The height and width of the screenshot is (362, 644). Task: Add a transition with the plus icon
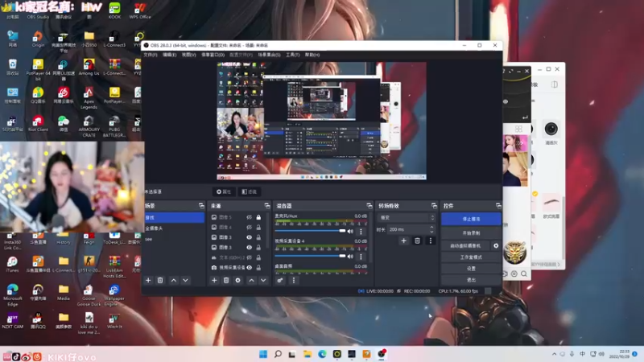[403, 241]
